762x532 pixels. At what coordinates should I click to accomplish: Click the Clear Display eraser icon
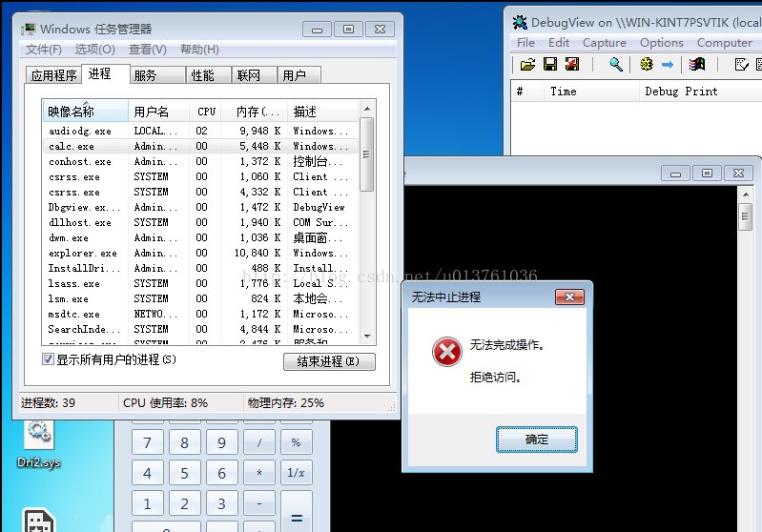click(x=741, y=64)
